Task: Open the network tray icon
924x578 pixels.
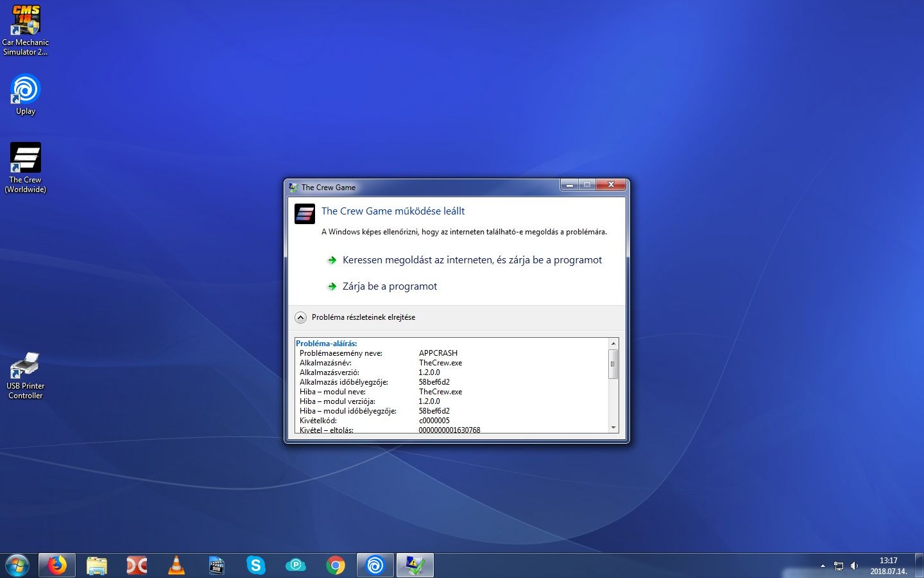Action: coord(838,566)
